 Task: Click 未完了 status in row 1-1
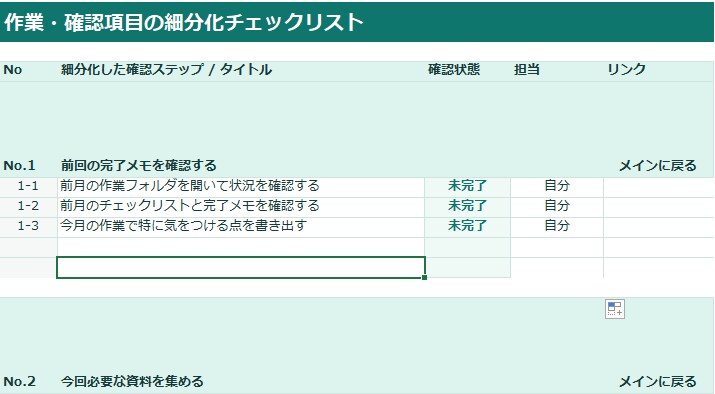tap(467, 186)
